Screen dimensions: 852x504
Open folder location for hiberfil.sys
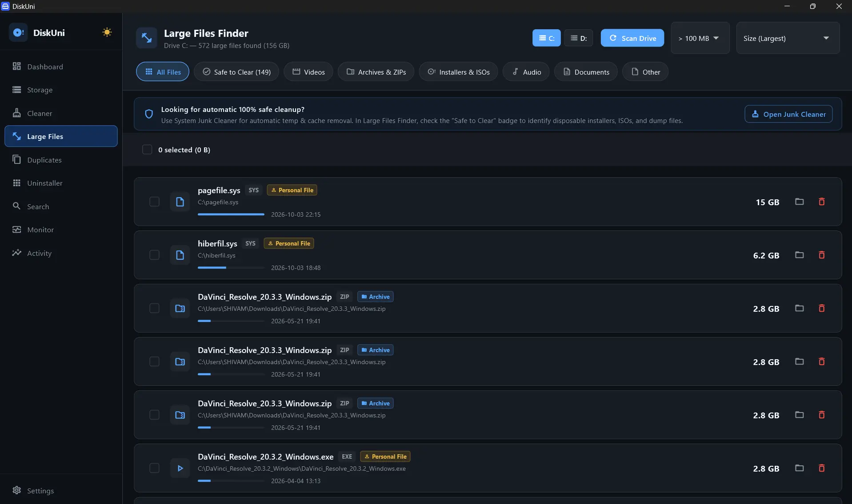pyautogui.click(x=799, y=255)
